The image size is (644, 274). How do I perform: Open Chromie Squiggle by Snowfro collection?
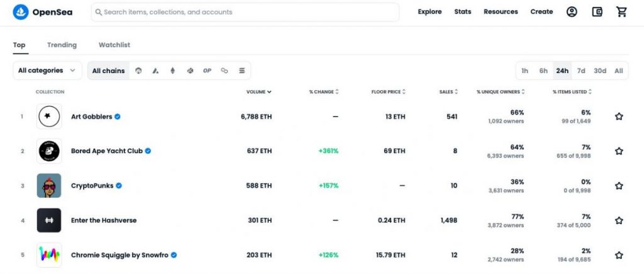119,255
